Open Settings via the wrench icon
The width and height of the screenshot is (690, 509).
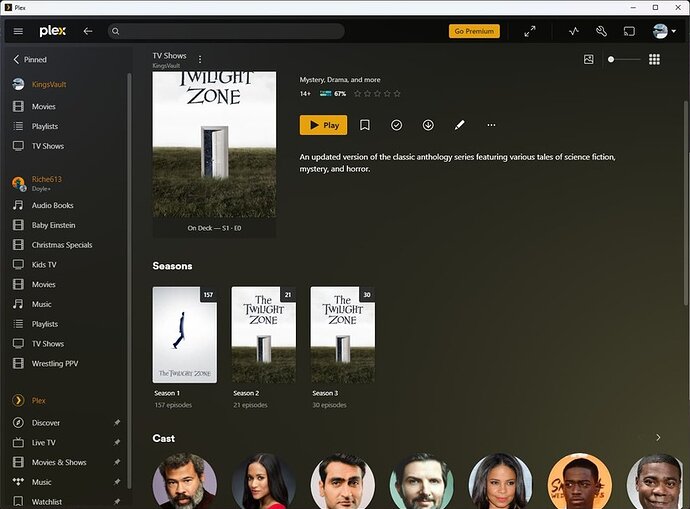pyautogui.click(x=601, y=31)
